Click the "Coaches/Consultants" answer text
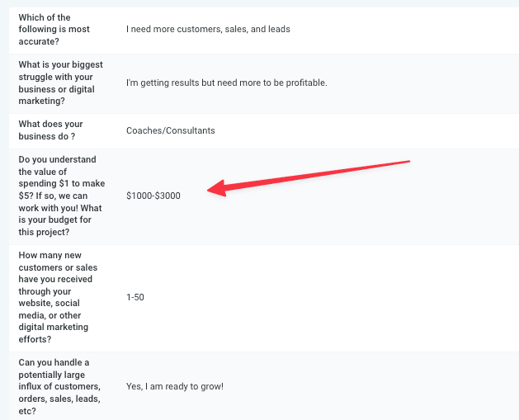The image size is (519, 420). point(171,130)
